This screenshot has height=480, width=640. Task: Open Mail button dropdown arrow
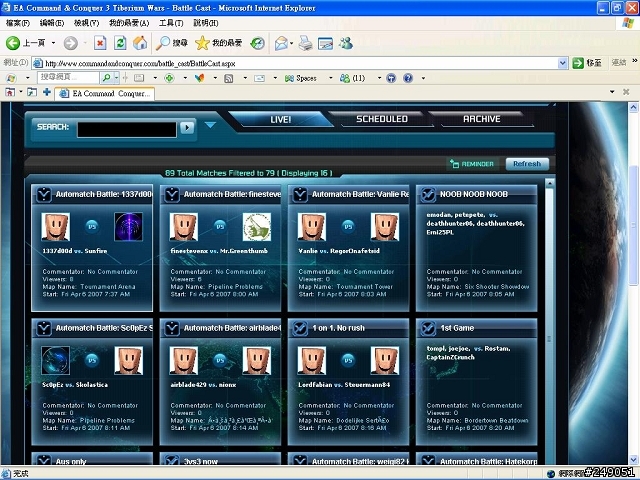pyautogui.click(x=291, y=43)
